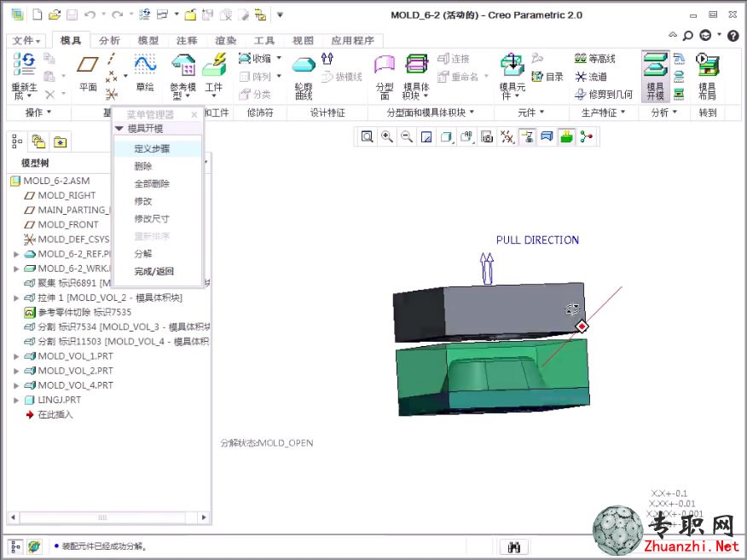Choose 全部删除 in menu manager
747x560 pixels.
click(152, 184)
